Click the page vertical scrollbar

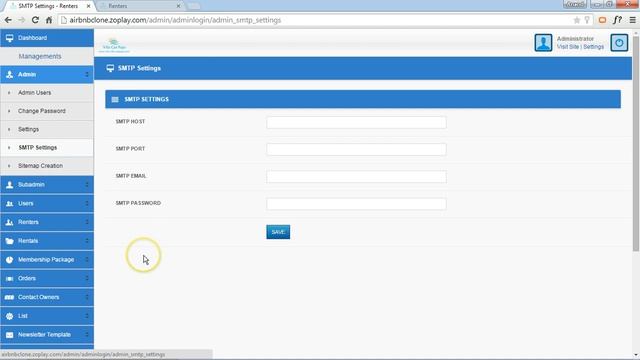[x=636, y=143]
